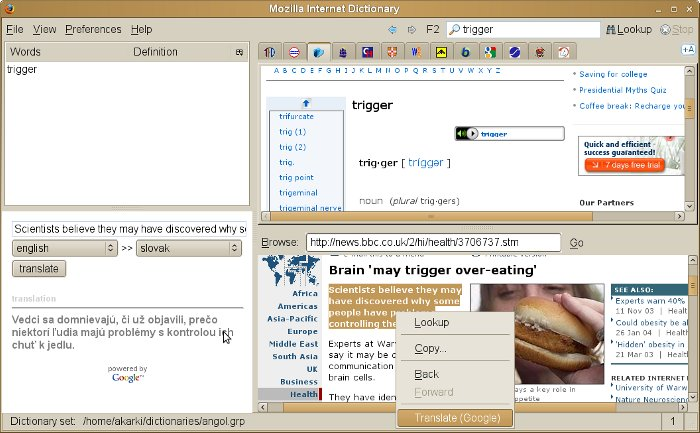Jump to letter A in alphabet index
Viewport: 700px width, 433px height.
[x=276, y=71]
